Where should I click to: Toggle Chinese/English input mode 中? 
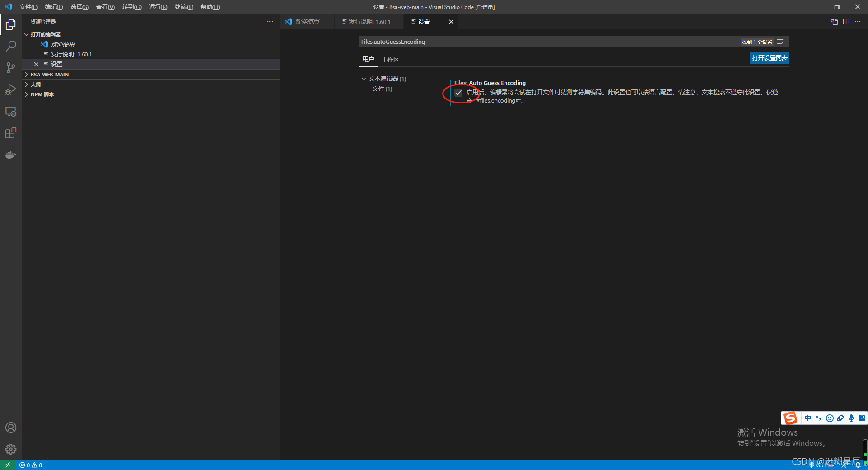[808, 418]
